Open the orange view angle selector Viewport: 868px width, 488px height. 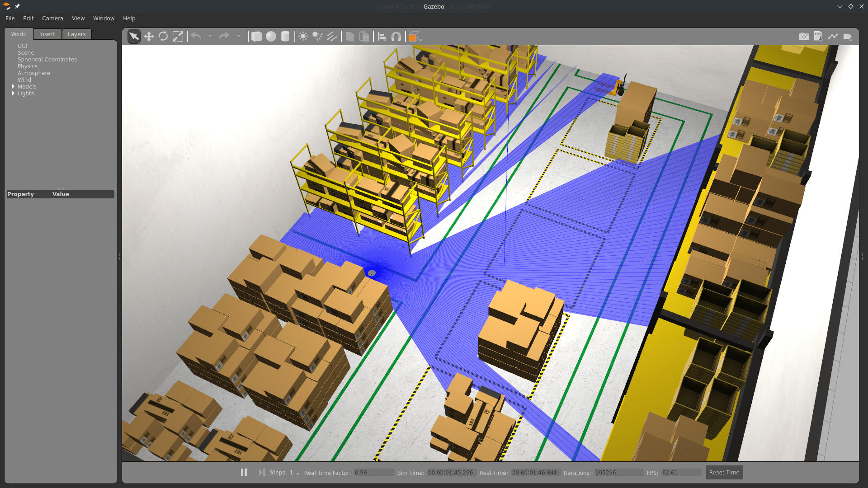tap(415, 37)
